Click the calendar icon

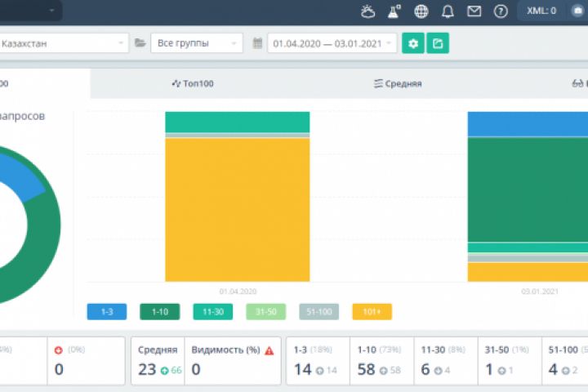pos(257,43)
